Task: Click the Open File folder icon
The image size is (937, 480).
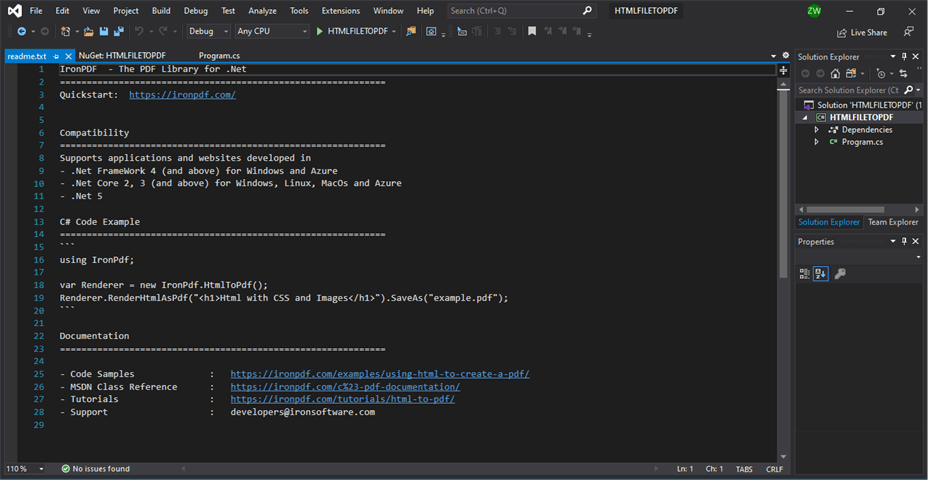Action: [88, 31]
